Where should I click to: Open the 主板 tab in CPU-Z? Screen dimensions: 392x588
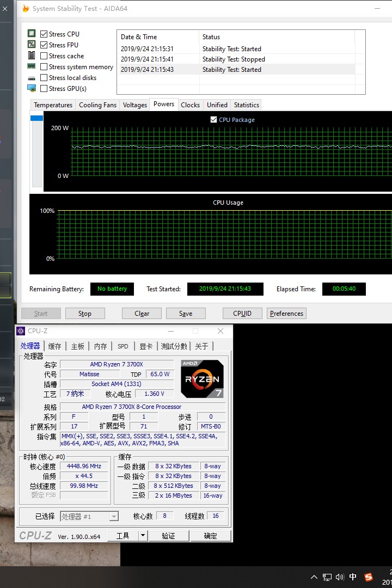point(78,346)
